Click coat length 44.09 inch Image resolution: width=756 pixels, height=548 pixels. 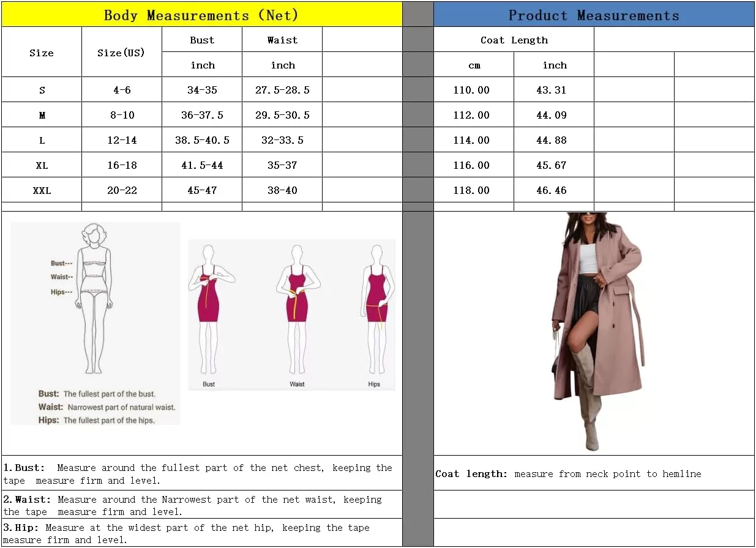coord(554,115)
